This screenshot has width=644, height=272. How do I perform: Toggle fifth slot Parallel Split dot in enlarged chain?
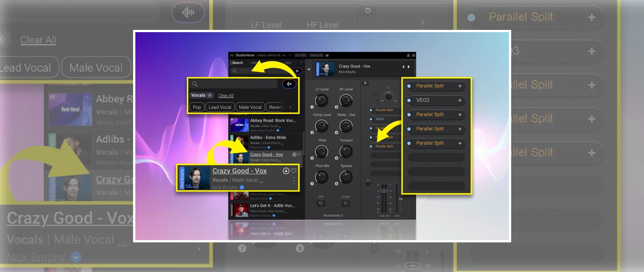click(x=409, y=143)
